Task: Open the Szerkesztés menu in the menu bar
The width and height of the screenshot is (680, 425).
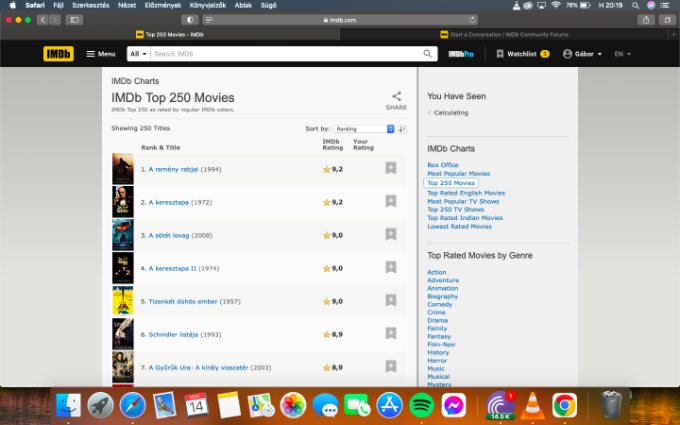Action: [91, 5]
